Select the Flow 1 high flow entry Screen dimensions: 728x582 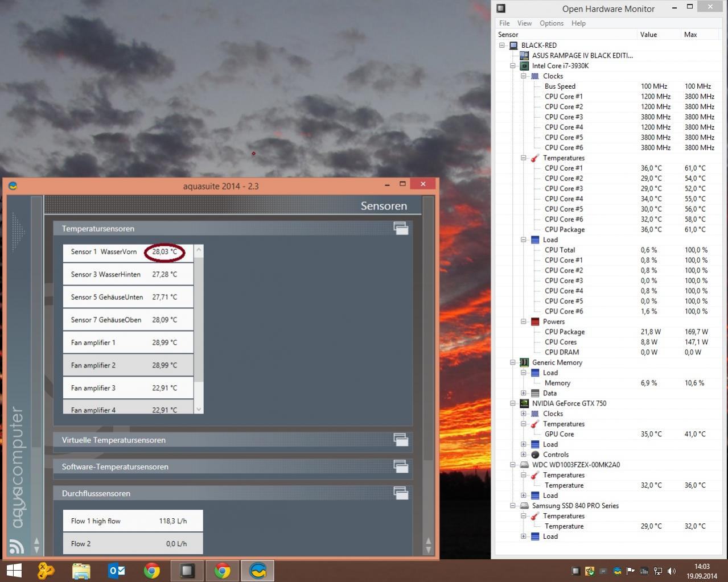point(133,521)
